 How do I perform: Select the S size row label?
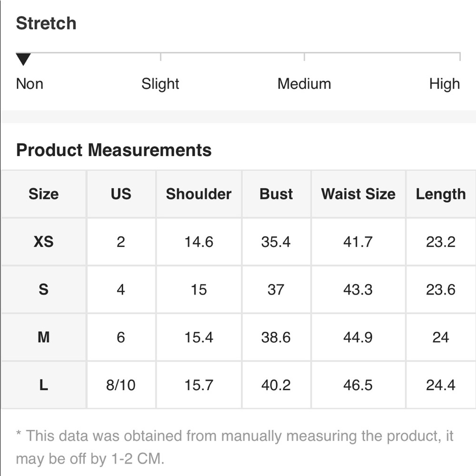44,289
